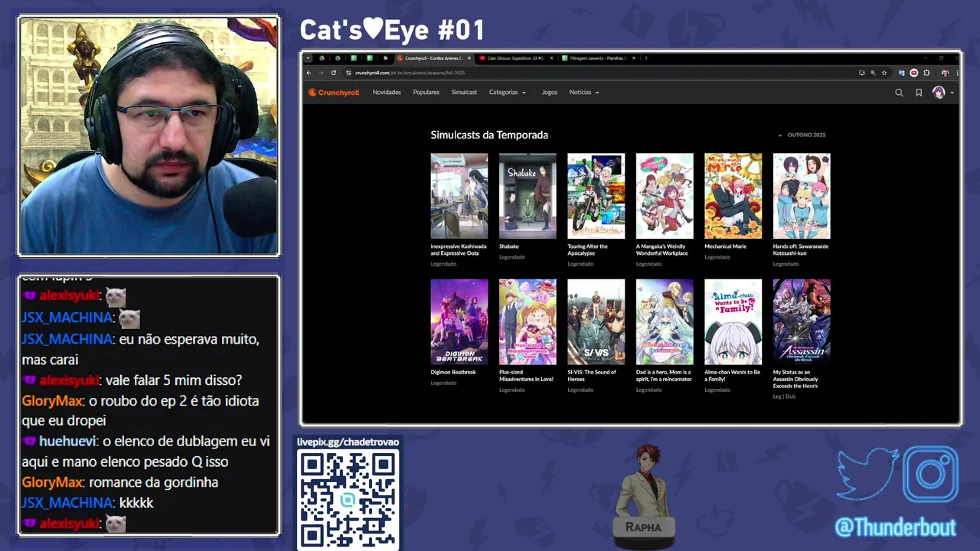Open the profile avatar menu

click(939, 93)
